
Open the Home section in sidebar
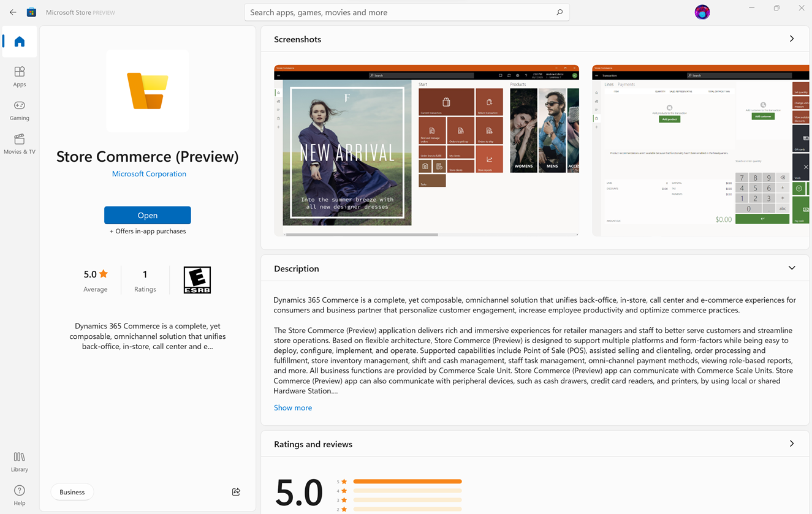pos(20,42)
